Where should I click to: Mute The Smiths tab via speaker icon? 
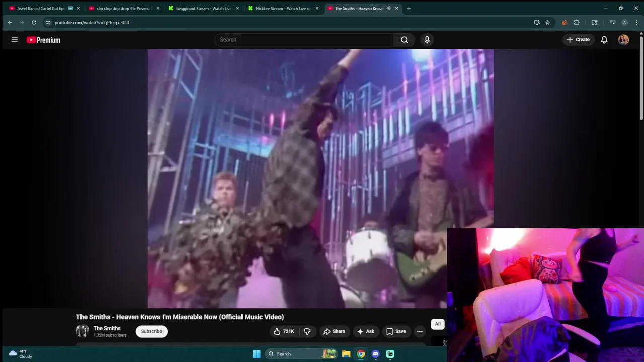(388, 8)
